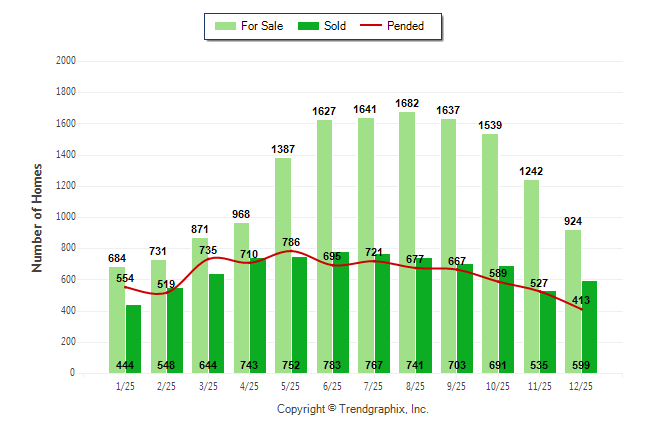Click the Number of Homes axis title
Viewport: 646px width, 434px height.
pos(38,217)
